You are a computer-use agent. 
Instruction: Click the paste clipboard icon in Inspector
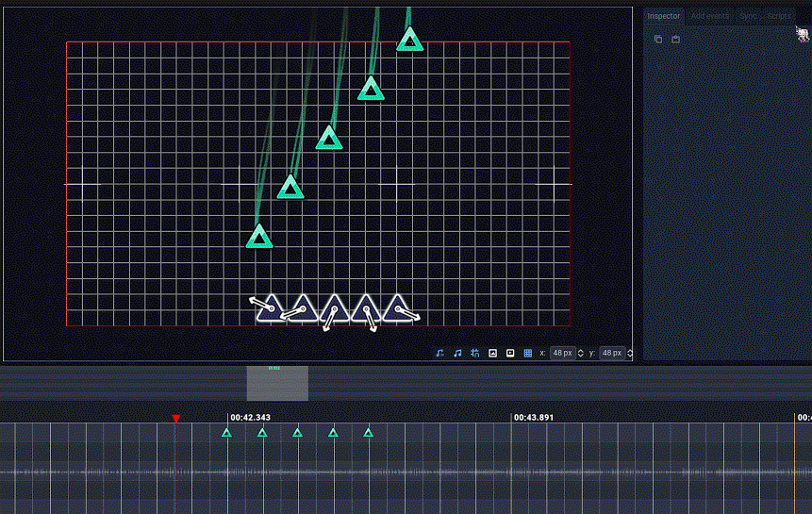[x=676, y=39]
